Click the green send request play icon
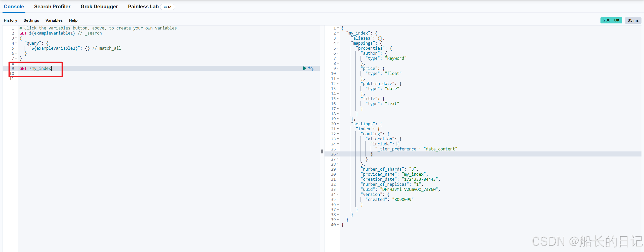Screen dimensions: 644x252 pyautogui.click(x=304, y=68)
